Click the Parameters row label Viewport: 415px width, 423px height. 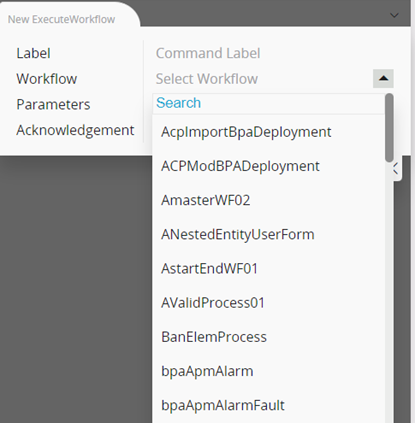click(53, 105)
